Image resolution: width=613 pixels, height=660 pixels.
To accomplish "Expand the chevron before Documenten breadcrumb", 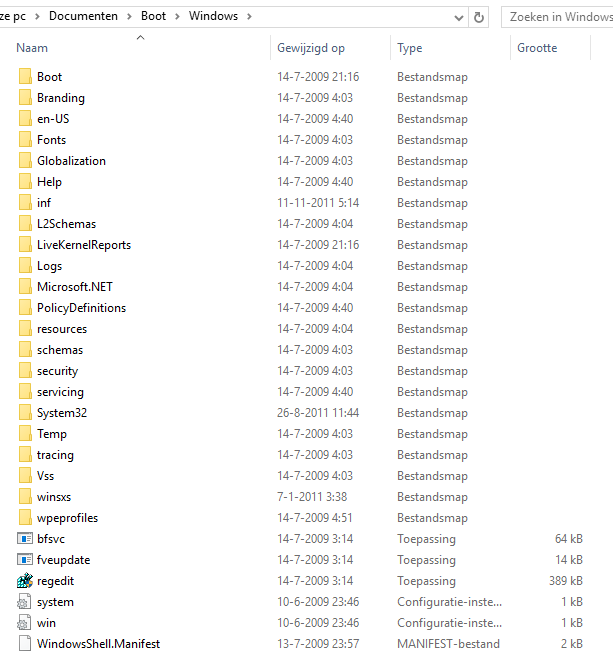I will (x=37, y=16).
